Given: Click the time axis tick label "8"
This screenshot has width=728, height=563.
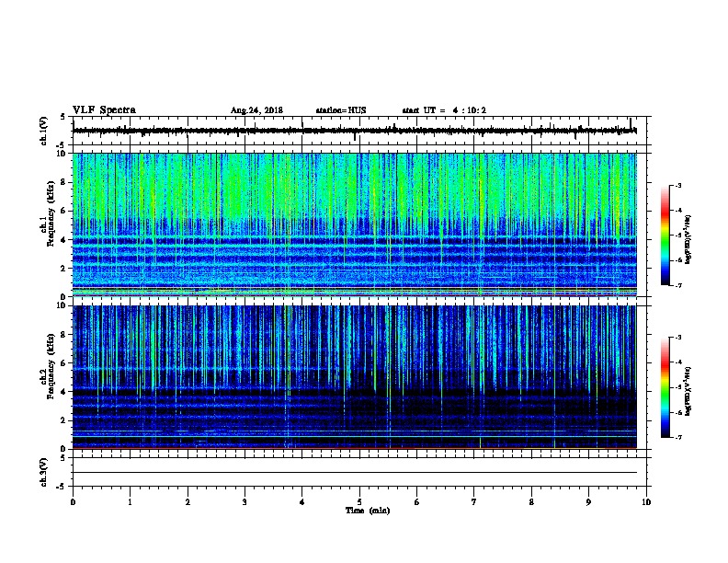Looking at the screenshot, I should pos(531,502).
